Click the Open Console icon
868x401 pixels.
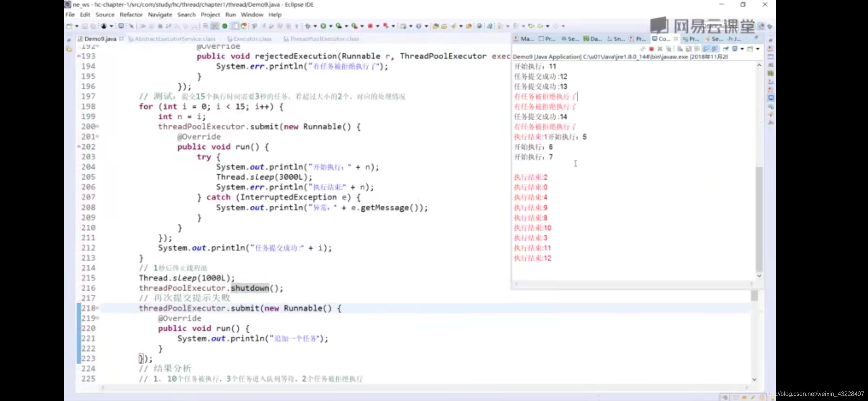[x=750, y=49]
